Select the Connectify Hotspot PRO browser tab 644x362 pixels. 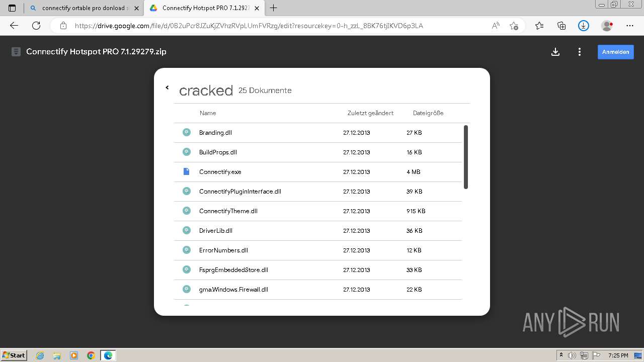pos(203,8)
